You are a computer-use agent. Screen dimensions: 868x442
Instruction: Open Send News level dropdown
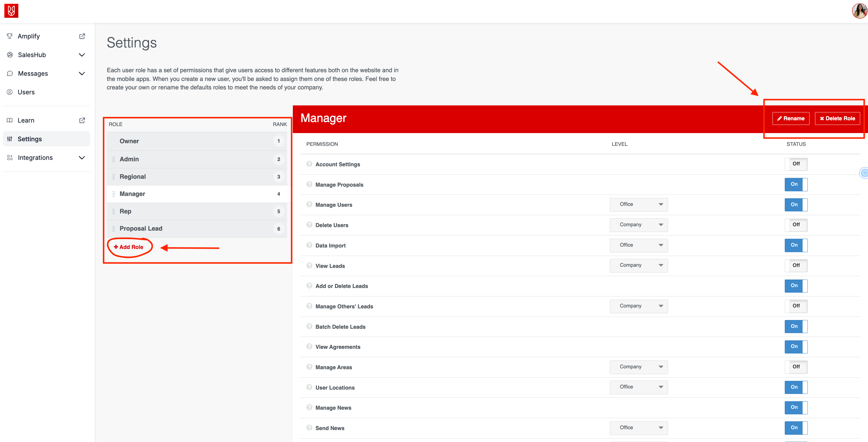point(639,428)
